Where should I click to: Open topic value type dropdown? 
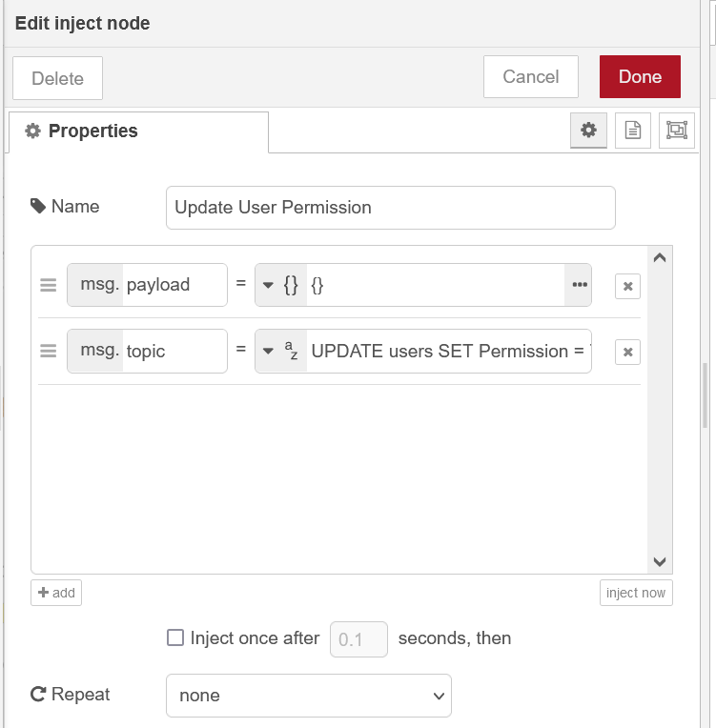pyautogui.click(x=281, y=352)
